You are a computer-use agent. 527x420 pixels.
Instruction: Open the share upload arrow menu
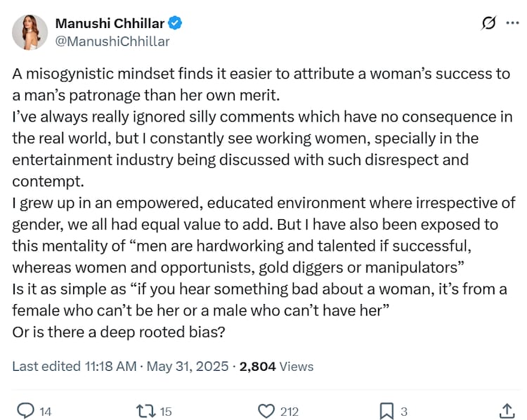pos(507,410)
